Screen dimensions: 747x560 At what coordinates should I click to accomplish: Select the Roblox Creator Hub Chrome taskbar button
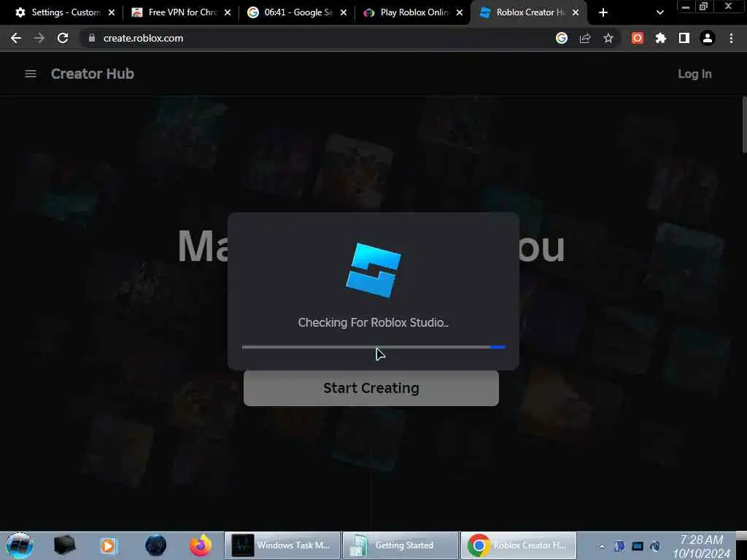click(519, 545)
